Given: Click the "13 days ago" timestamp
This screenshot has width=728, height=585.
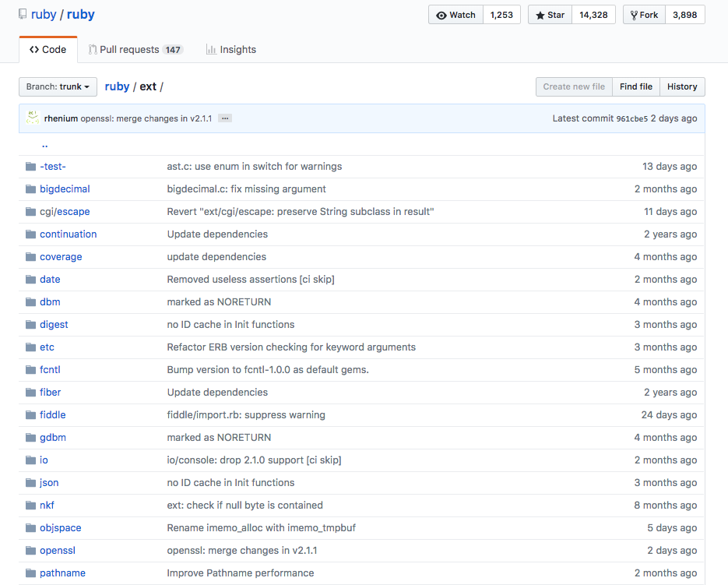Looking at the screenshot, I should [x=670, y=167].
